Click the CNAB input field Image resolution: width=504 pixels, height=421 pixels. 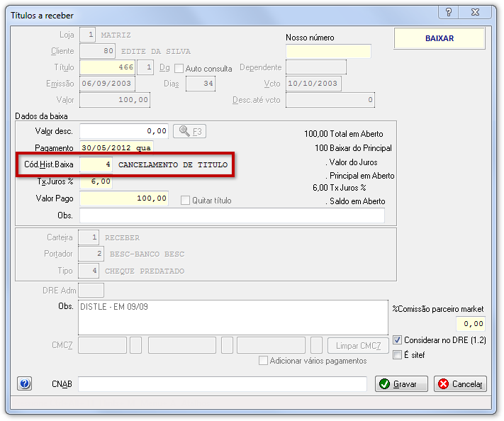pyautogui.click(x=223, y=384)
